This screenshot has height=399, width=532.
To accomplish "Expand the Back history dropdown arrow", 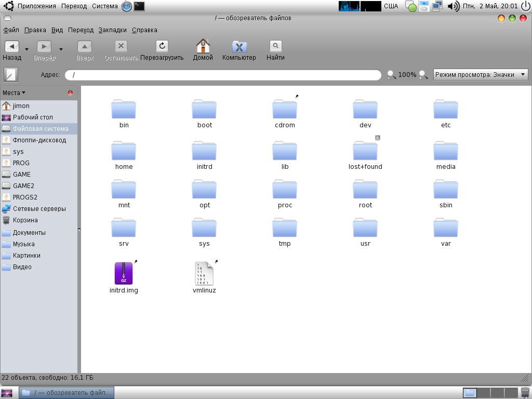I will click(26, 49).
